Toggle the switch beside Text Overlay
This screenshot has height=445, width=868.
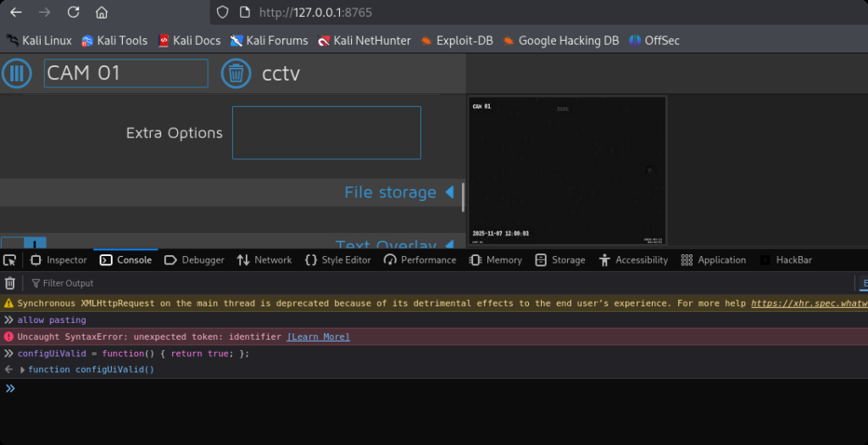coord(24,244)
